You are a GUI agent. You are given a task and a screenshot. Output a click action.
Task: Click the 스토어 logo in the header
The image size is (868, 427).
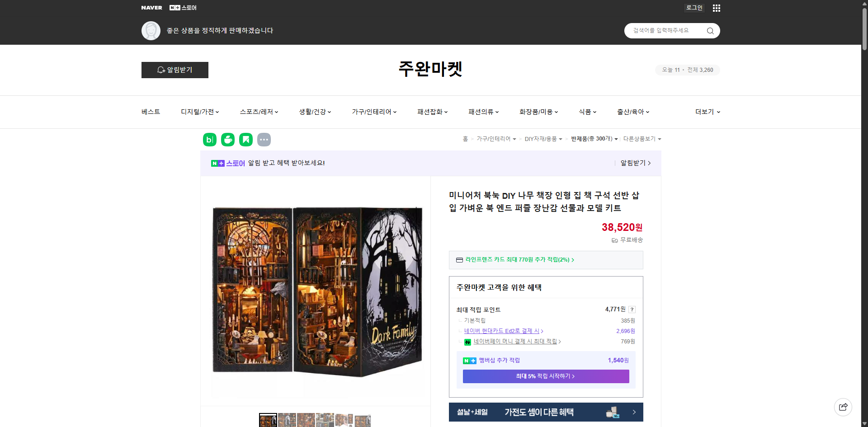tap(183, 8)
